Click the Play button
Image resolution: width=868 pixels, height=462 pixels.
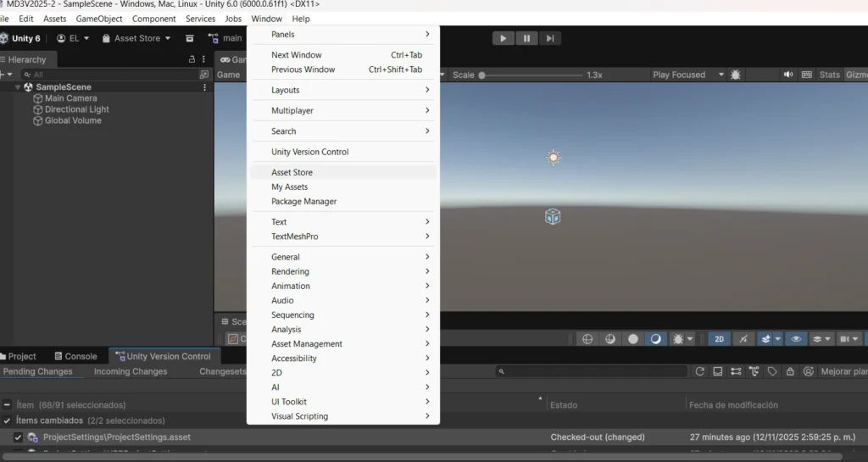click(x=504, y=38)
